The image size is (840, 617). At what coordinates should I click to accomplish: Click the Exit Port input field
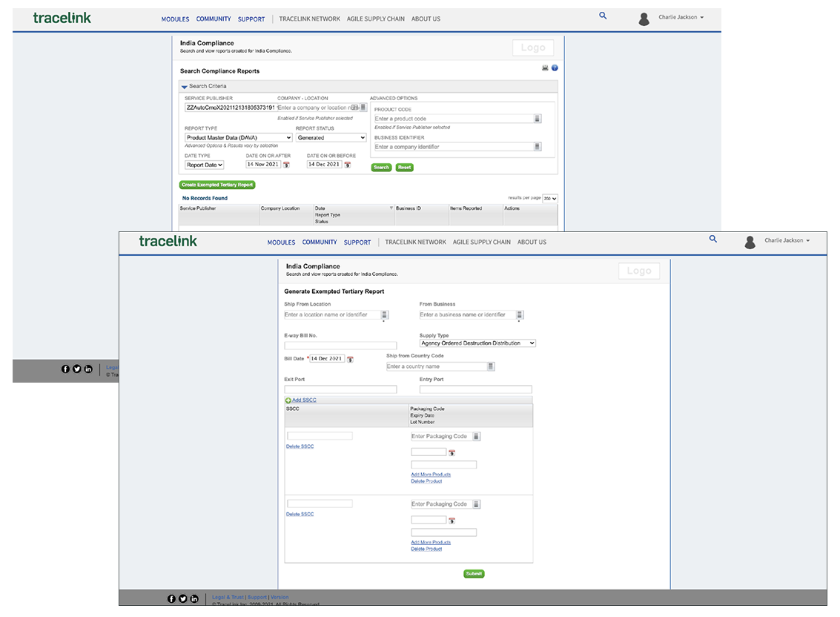340,390
